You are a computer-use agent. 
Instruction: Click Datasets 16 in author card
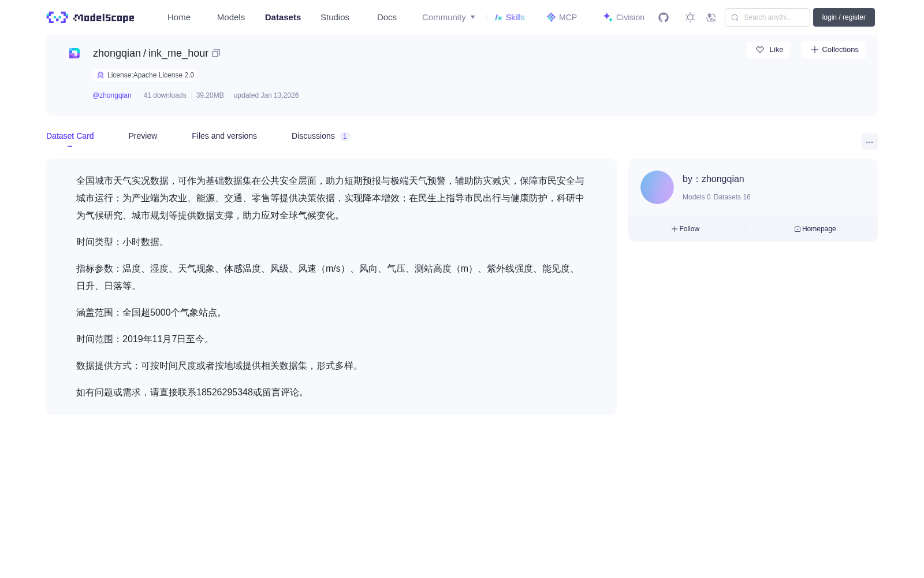click(x=732, y=197)
